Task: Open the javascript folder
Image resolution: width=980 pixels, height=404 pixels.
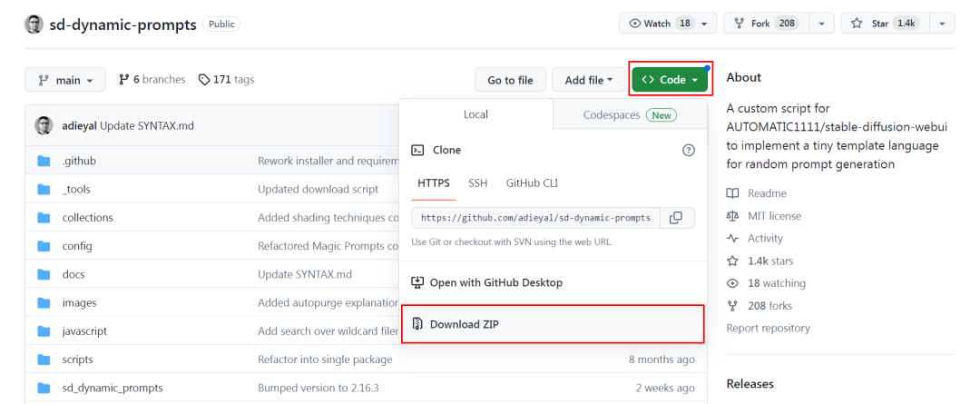Action: tap(84, 330)
